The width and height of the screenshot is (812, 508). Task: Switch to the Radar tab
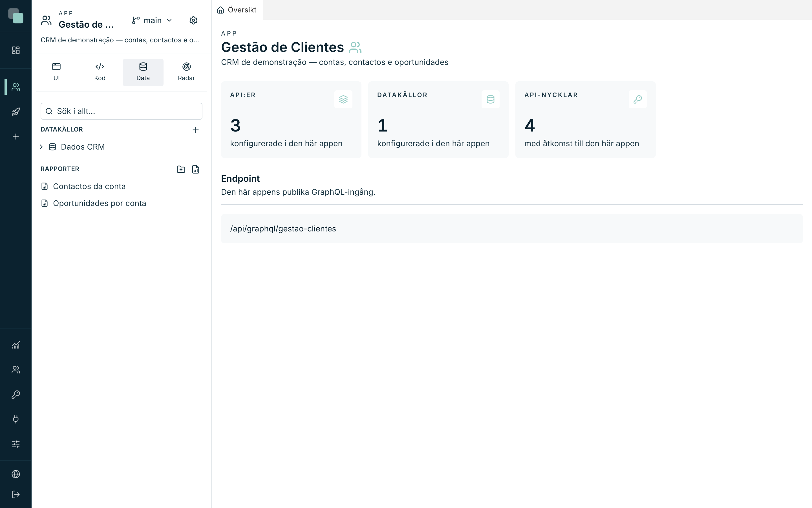pyautogui.click(x=186, y=72)
